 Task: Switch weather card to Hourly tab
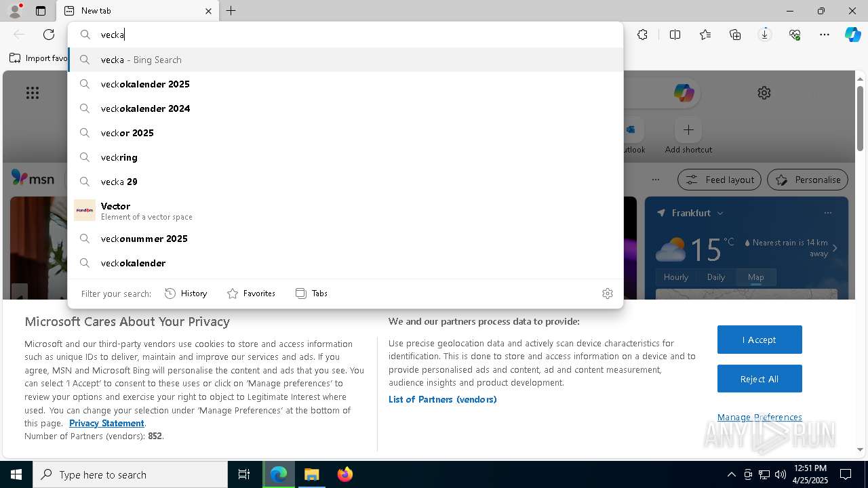point(676,277)
